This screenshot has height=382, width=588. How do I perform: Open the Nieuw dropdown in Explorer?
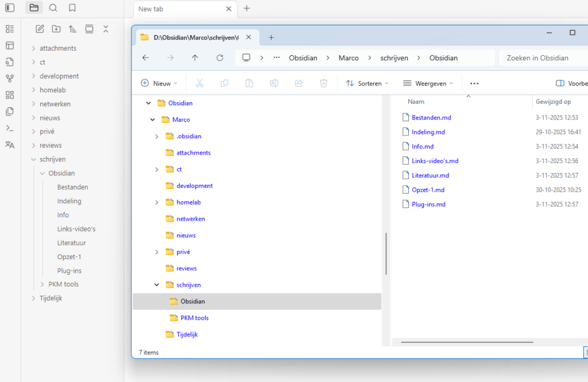coord(159,83)
